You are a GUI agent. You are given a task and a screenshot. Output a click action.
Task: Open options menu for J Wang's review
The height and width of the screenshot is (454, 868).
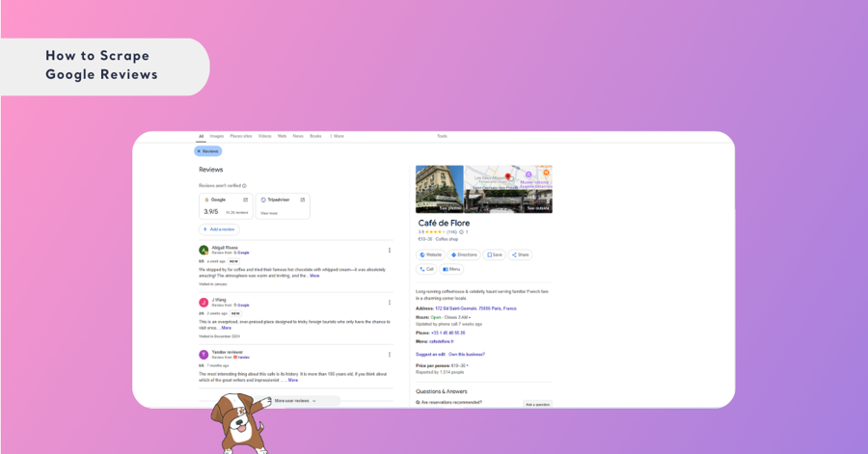(390, 303)
